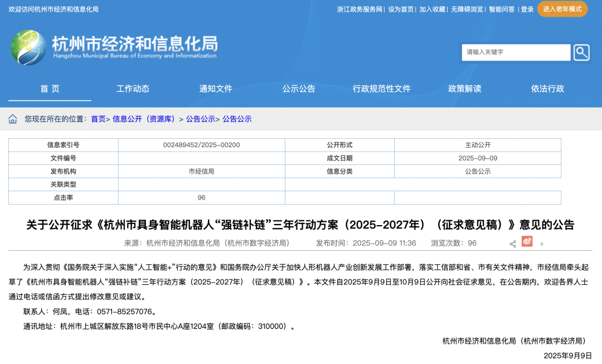This screenshot has height=364, width=602.
Task: Click 主动公开 table cell
Action: 478,145
